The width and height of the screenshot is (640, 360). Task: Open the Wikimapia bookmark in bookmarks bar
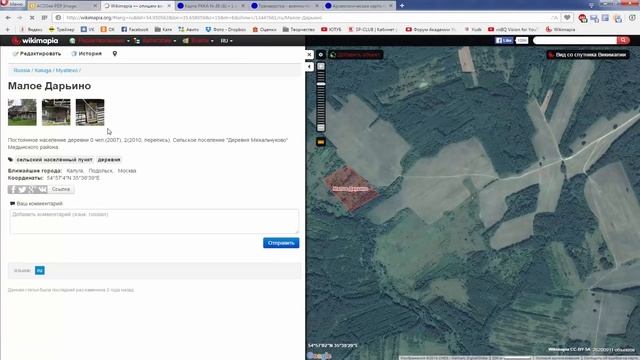(x=560, y=29)
